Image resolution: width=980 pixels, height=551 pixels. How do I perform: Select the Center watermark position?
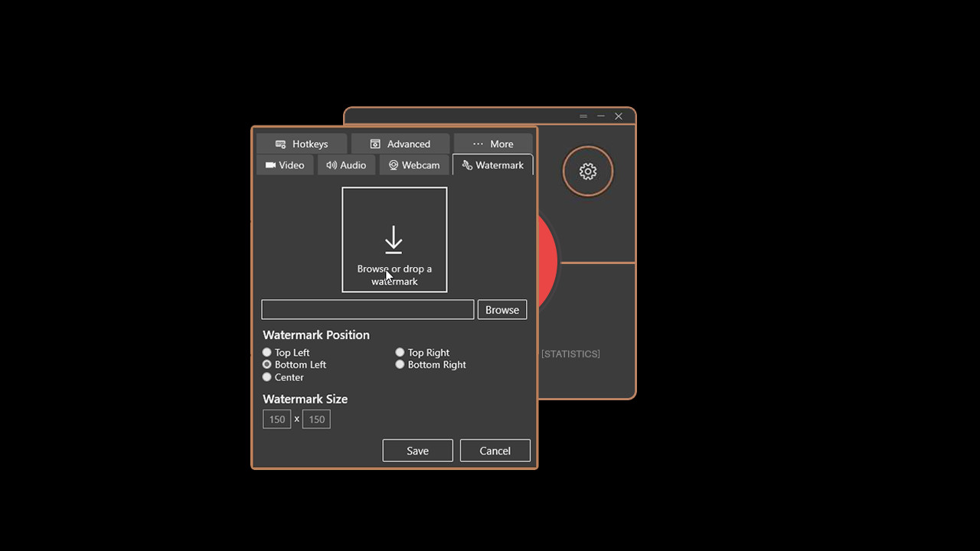click(266, 377)
